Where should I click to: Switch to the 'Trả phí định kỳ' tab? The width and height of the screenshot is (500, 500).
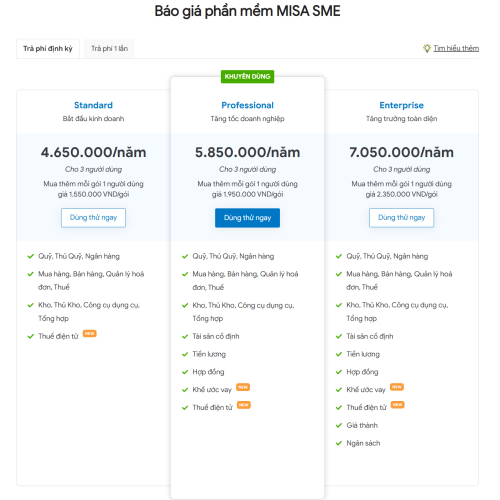48,49
